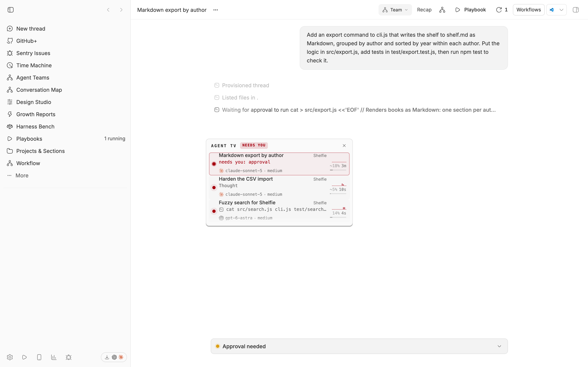Toggle the right side panel icon
Viewport: 588px width, 367px height.
[x=576, y=10]
